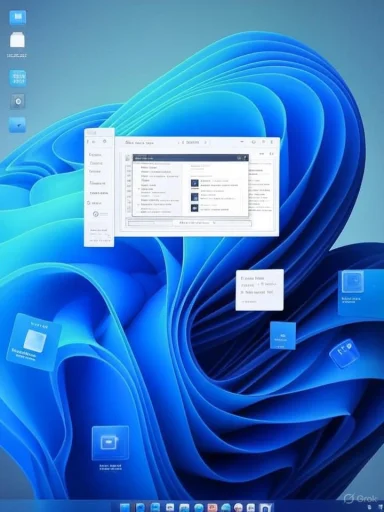Click the Windows Start button on taskbar
Viewport: 384px width, 512px height.
[125, 507]
